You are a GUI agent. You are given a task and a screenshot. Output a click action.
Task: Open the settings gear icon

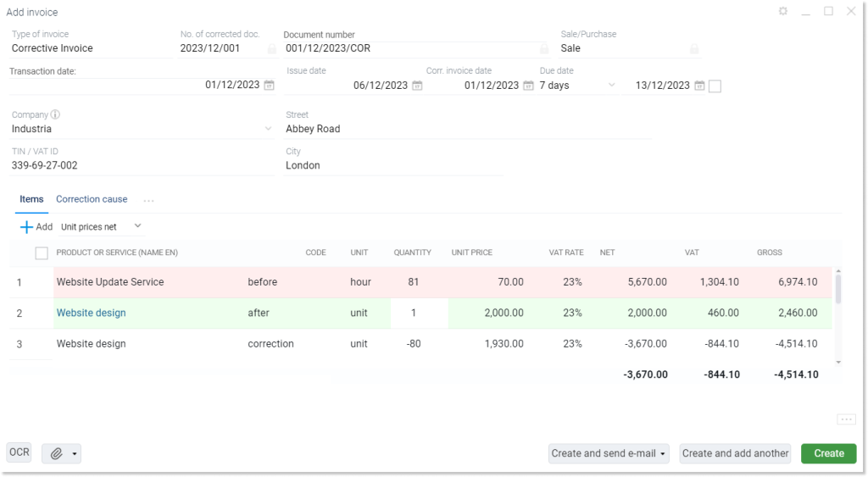pos(783,12)
